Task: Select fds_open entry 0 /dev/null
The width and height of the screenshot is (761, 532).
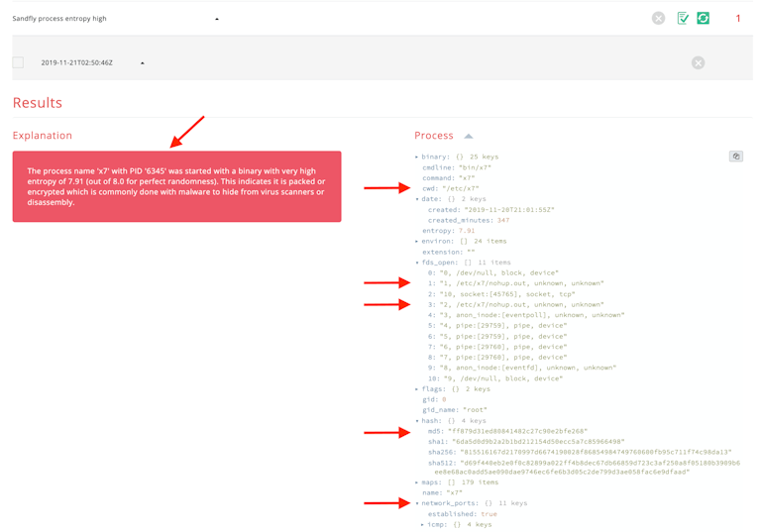Action: click(x=493, y=272)
